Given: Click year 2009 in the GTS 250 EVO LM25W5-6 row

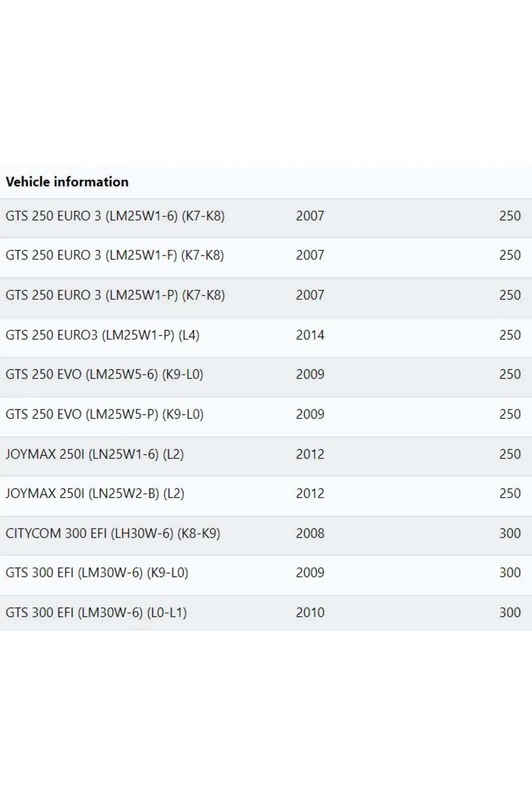Looking at the screenshot, I should tap(310, 374).
